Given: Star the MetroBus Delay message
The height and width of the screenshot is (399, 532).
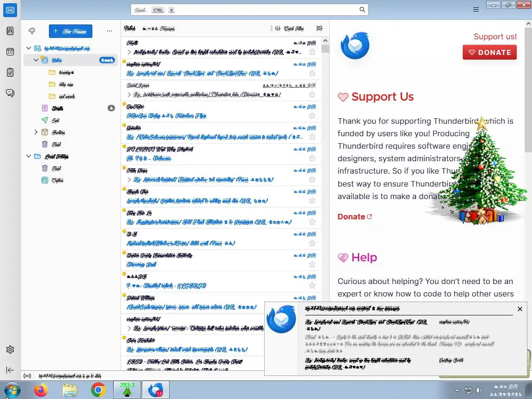Looking at the screenshot, I should (x=312, y=116).
